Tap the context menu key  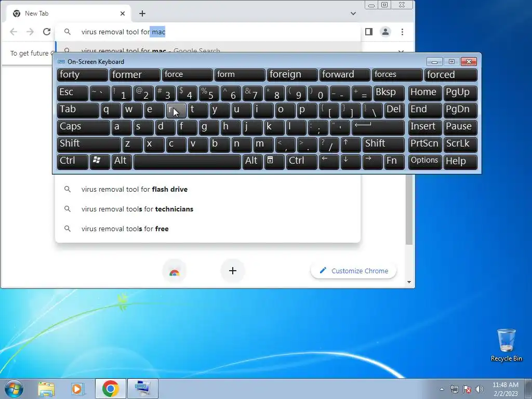coord(274,162)
